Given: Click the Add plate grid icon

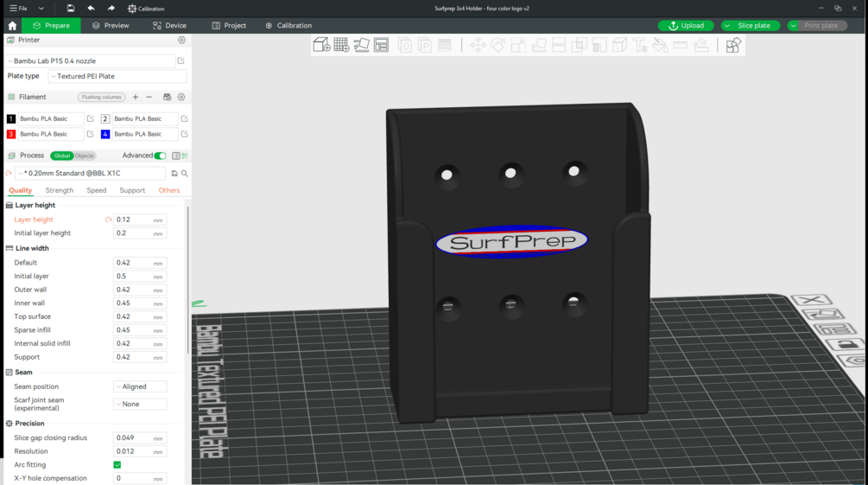Looking at the screenshot, I should point(341,45).
